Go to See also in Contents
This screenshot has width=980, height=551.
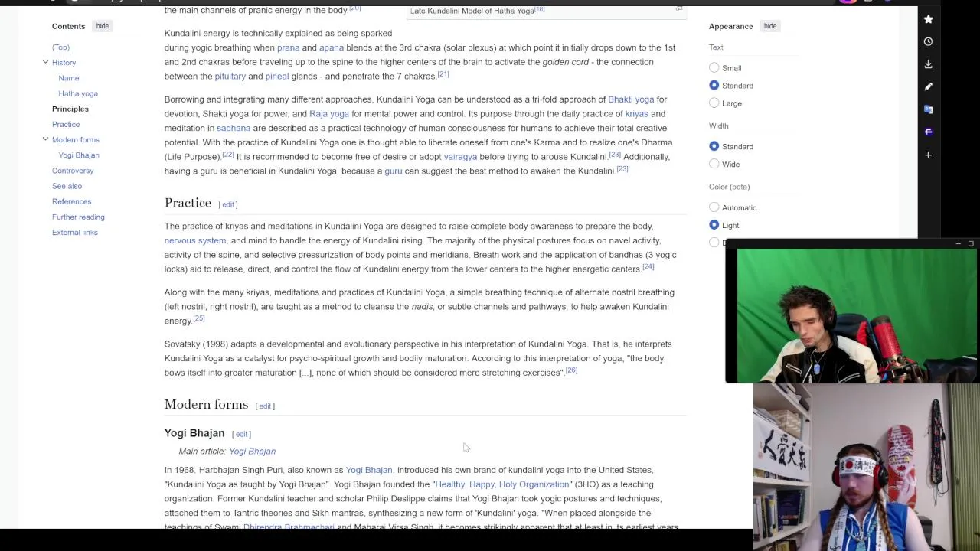coord(67,186)
